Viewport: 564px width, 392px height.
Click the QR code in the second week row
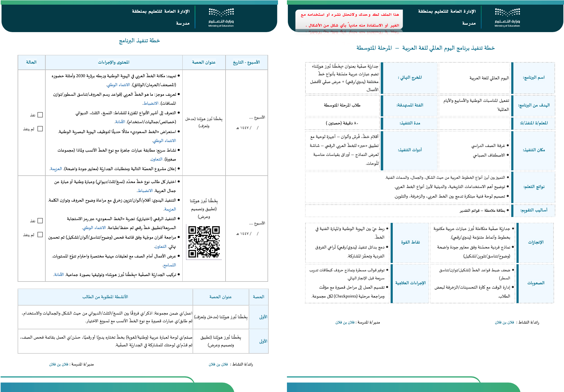point(204,242)
